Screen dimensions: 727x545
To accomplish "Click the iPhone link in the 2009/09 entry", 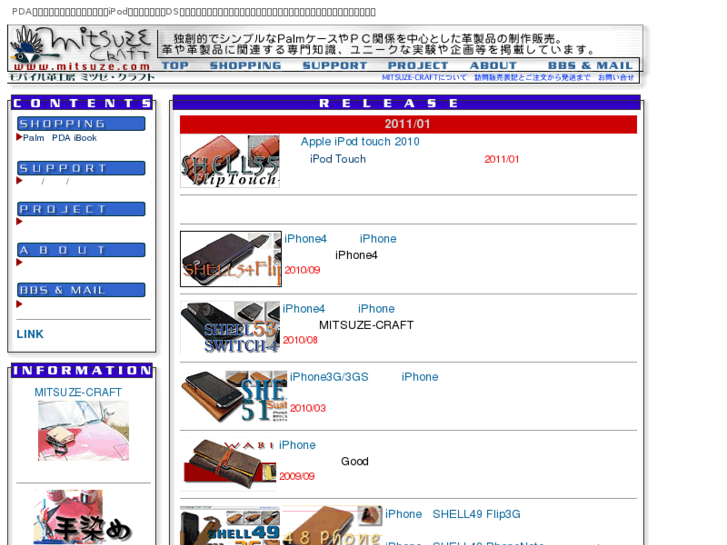I will click(297, 445).
